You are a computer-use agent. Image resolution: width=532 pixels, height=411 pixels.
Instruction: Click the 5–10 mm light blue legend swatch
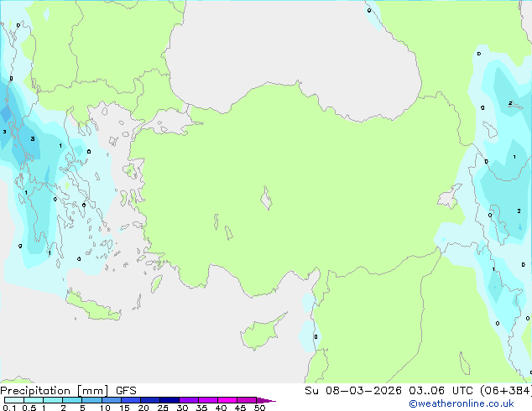tap(92, 400)
